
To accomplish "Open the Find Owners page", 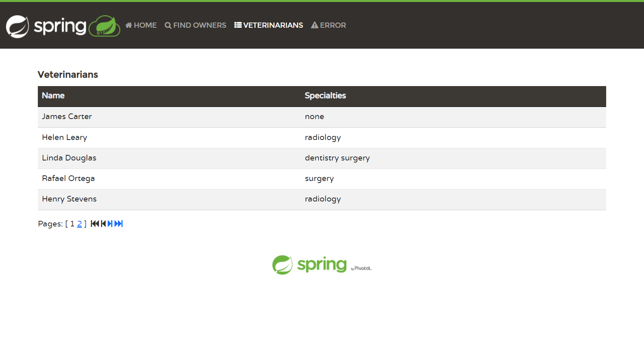I will pyautogui.click(x=196, y=25).
